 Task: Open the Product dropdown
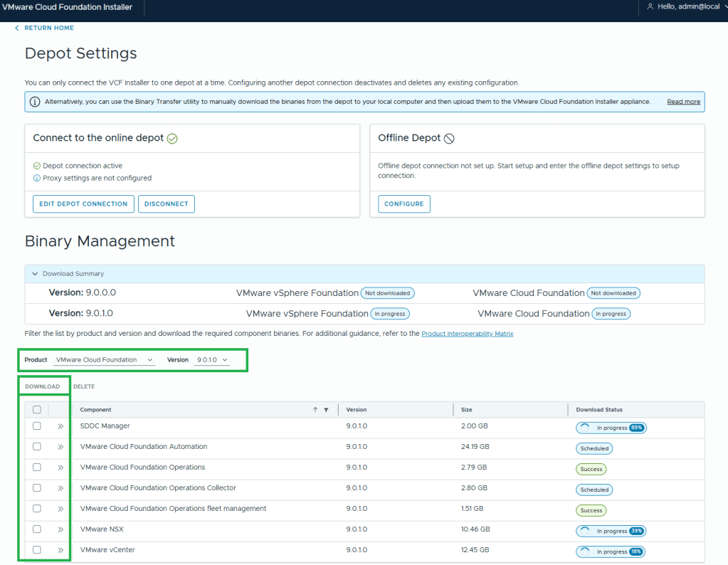(105, 360)
